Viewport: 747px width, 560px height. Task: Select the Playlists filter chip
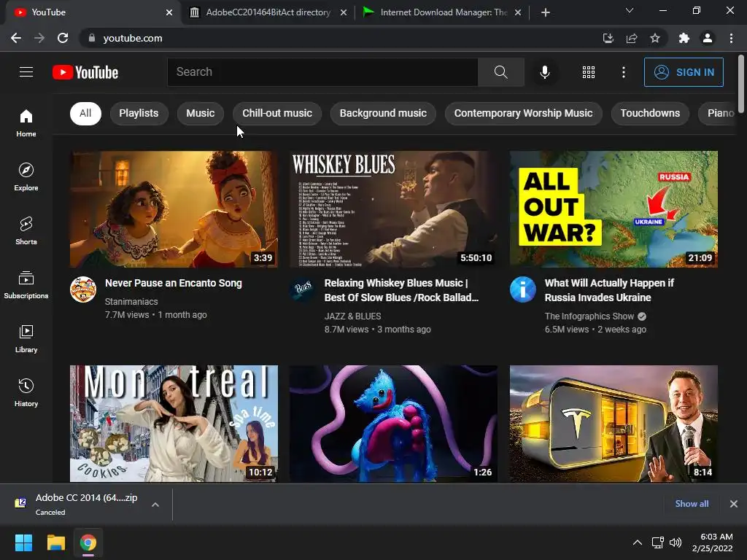tap(139, 113)
